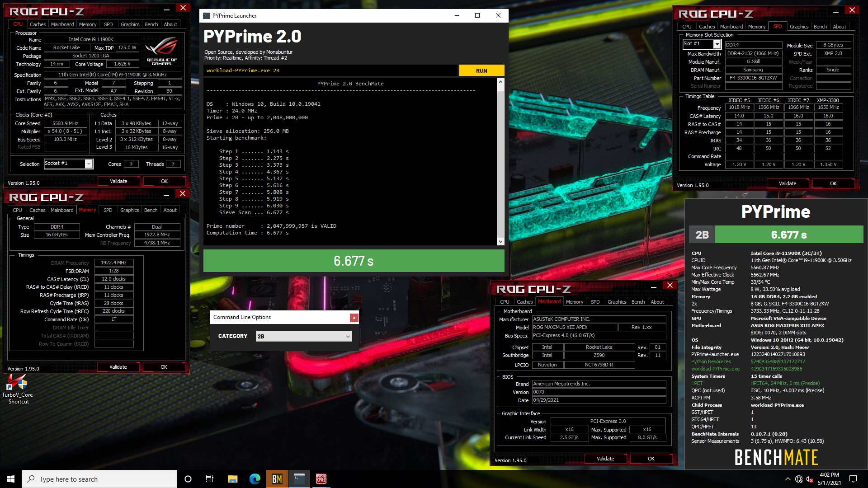Click OK in CPU-Z CPU window

tap(165, 181)
